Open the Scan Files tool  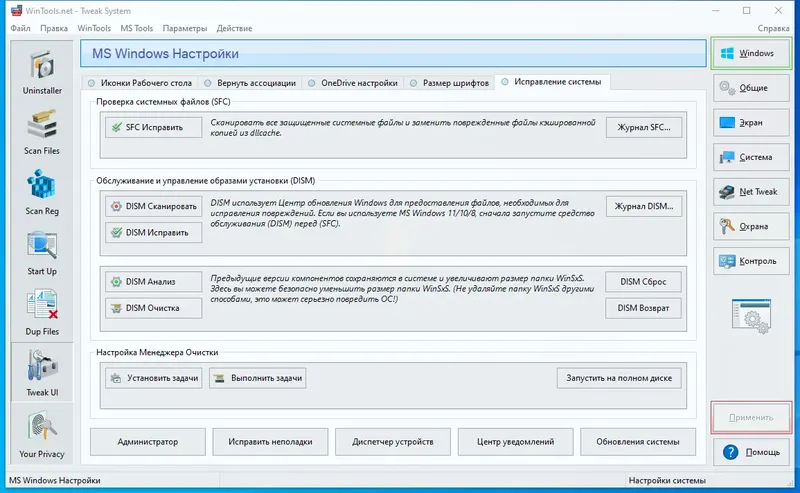point(42,133)
